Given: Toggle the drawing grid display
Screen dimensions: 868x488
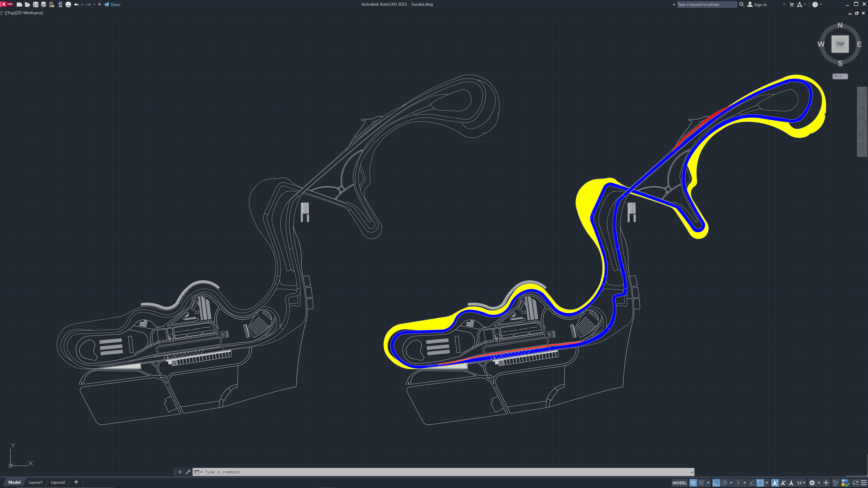Looking at the screenshot, I should click(693, 483).
